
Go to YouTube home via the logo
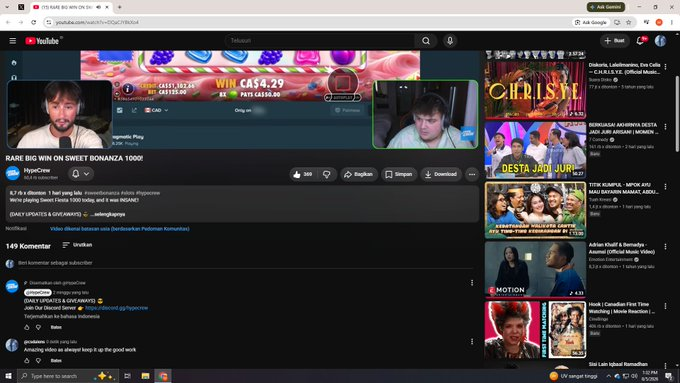pyautogui.click(x=42, y=41)
